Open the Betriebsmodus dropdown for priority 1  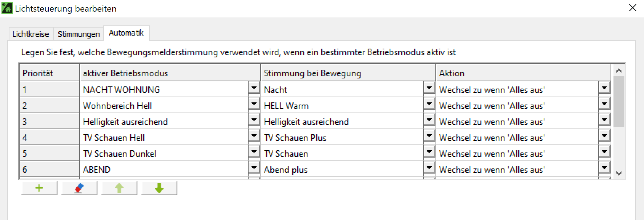tap(253, 87)
